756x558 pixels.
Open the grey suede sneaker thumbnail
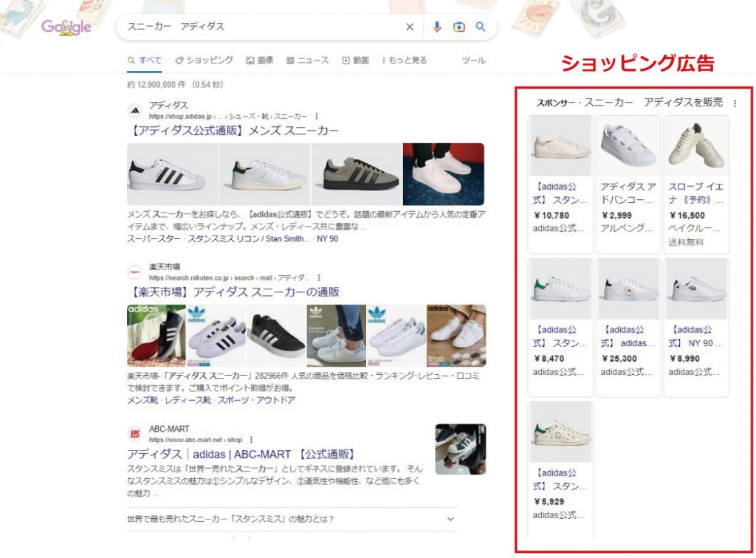pyautogui.click(x=357, y=174)
